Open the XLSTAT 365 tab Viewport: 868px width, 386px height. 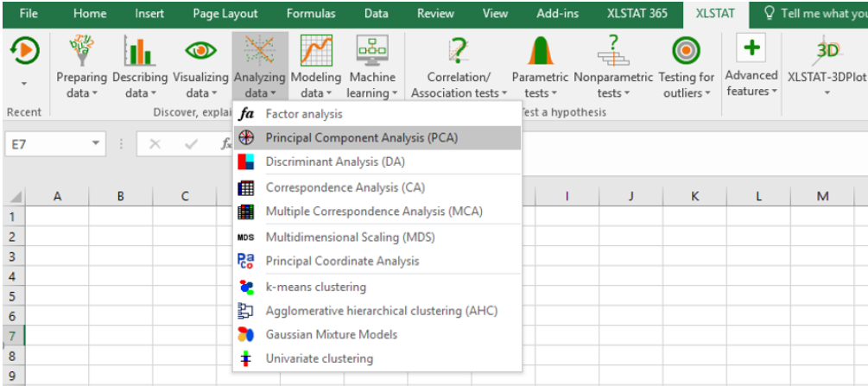(637, 13)
